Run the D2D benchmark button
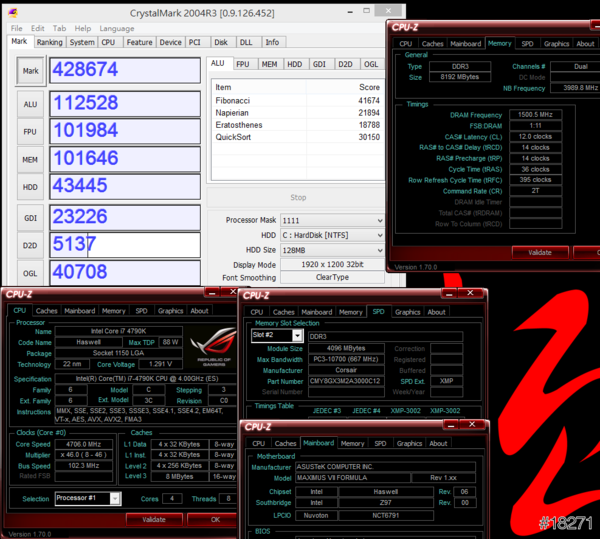600x539 pixels. click(x=30, y=246)
